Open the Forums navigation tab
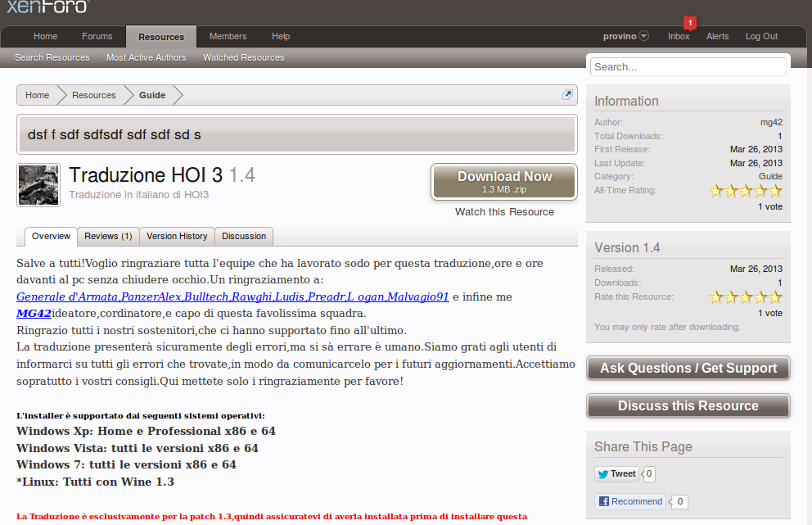This screenshot has height=525, width=812. (x=97, y=36)
